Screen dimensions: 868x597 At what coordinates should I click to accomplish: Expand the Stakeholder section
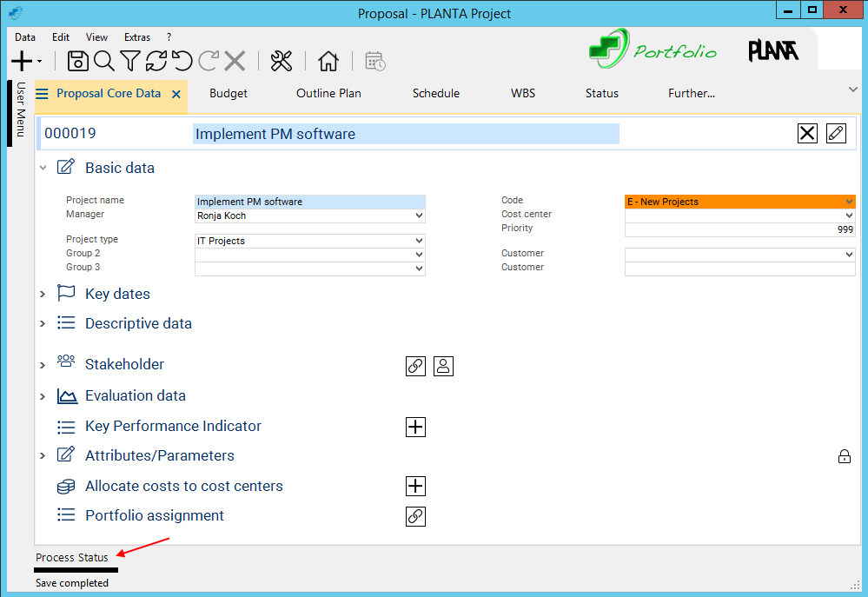click(x=43, y=365)
